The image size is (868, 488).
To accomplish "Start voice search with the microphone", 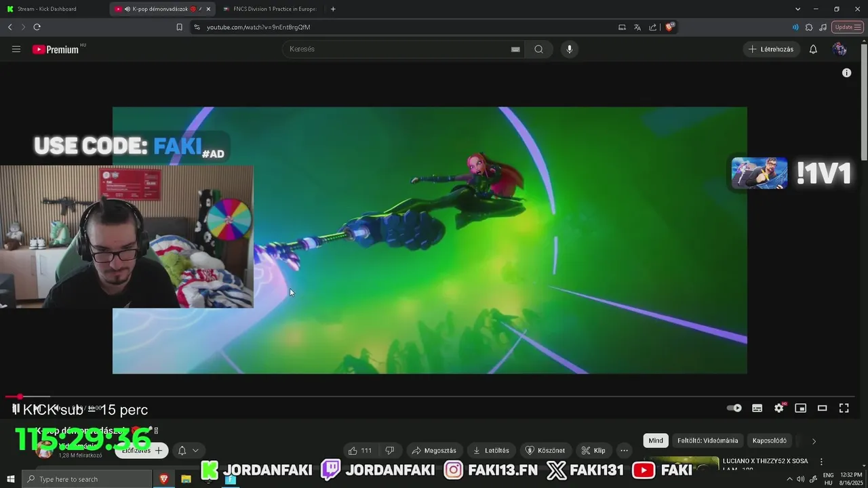I will click(570, 49).
